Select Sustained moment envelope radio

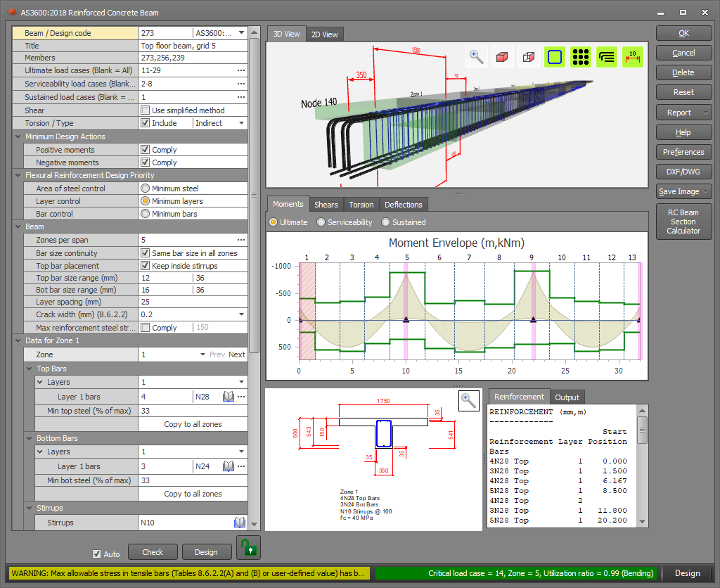(386, 222)
